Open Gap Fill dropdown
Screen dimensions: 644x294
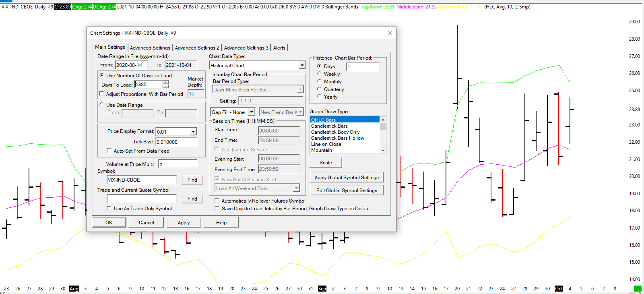252,112
